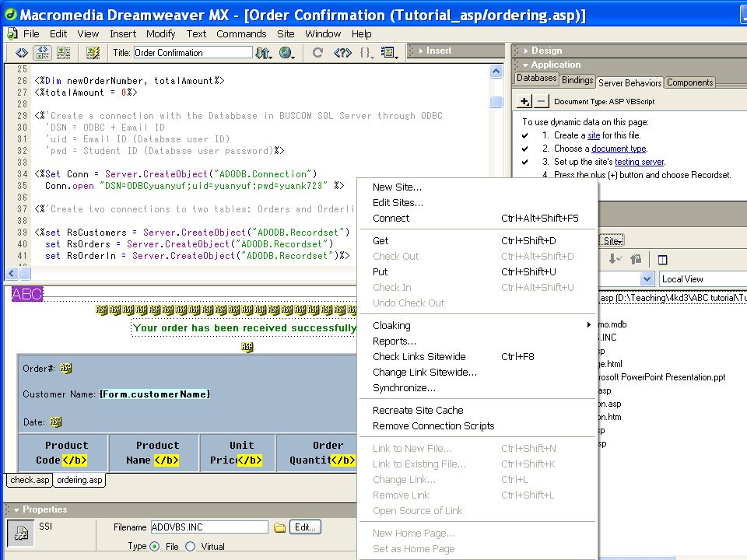Click the Edit... button for filename
Viewport: 747px width, 560px height.
point(305,527)
